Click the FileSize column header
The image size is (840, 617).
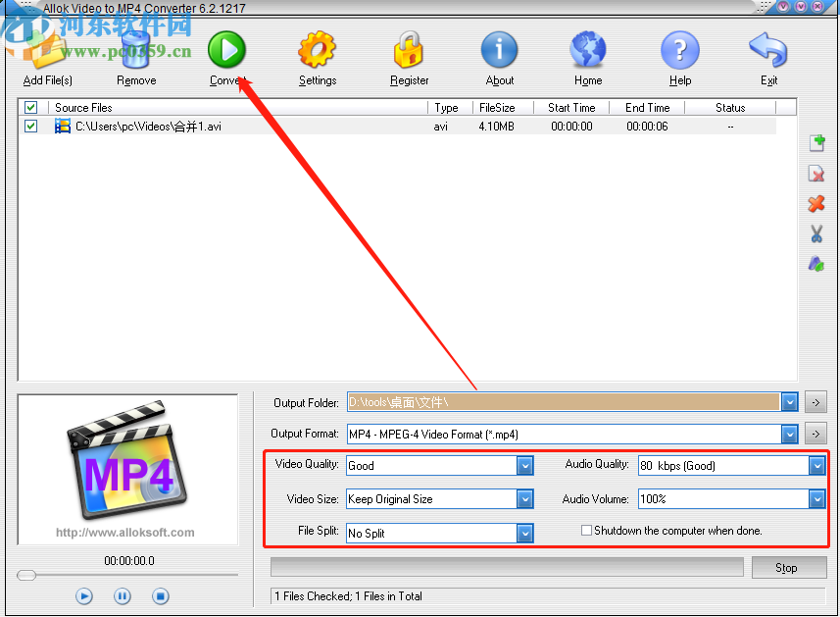[503, 107]
